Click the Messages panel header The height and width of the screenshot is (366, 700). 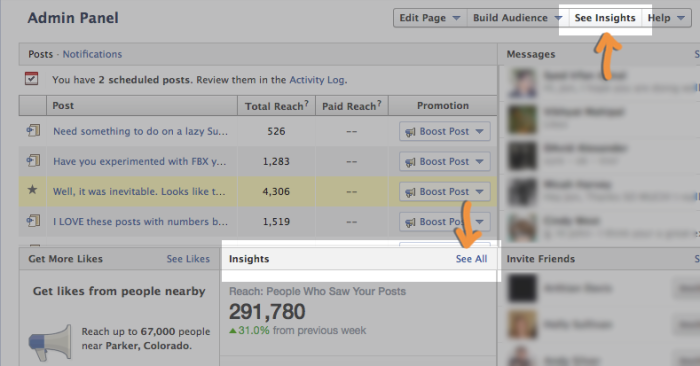coord(531,54)
